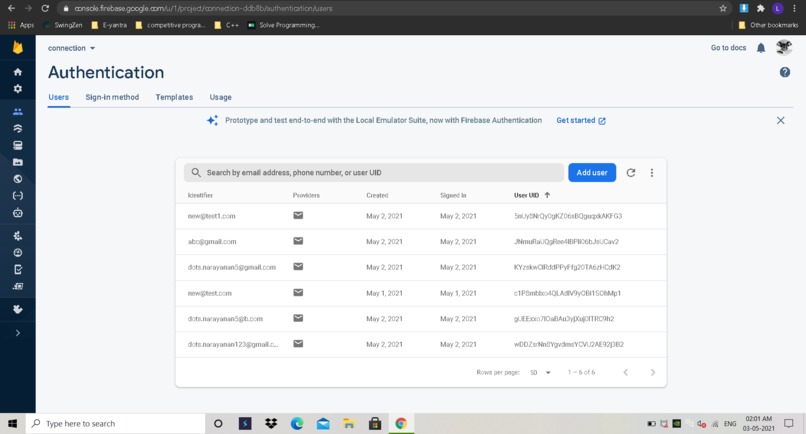Reload the users list
Image resolution: width=806 pixels, height=434 pixels.
(631, 173)
